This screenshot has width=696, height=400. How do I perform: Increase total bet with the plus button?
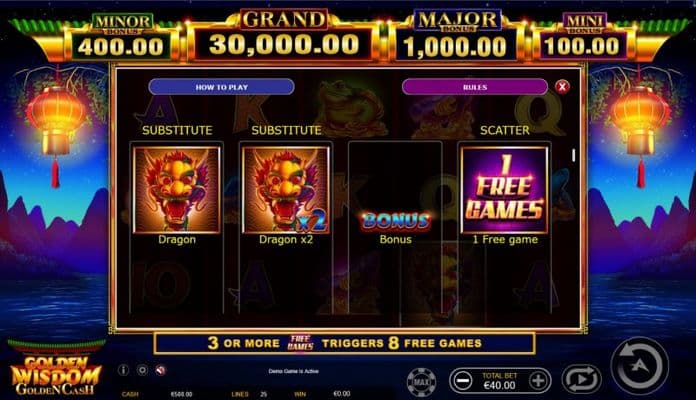(538, 381)
